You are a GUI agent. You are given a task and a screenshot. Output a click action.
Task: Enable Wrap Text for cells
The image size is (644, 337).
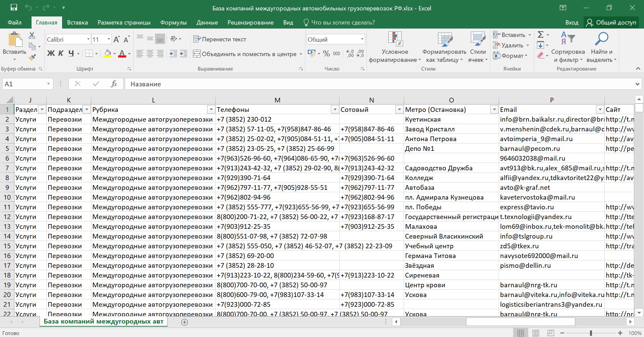point(220,39)
